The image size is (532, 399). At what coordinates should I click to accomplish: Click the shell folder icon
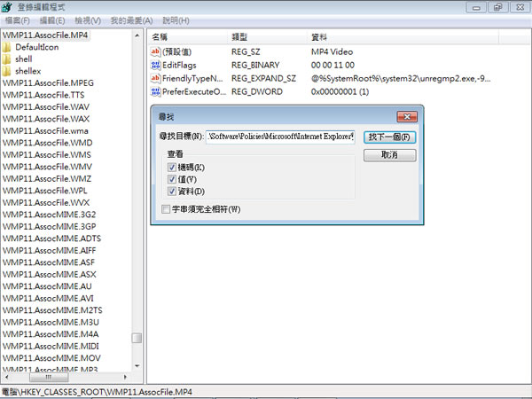[x=6, y=59]
